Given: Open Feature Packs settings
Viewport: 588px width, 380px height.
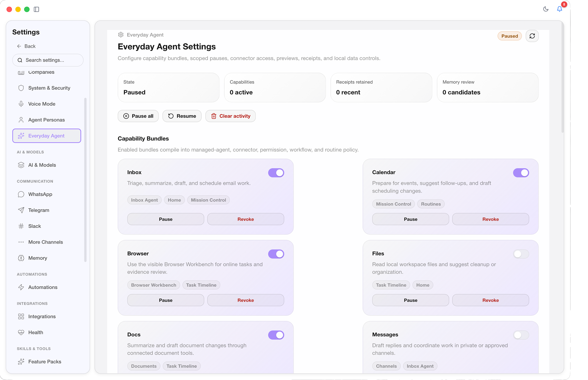Looking at the screenshot, I should coord(47,362).
